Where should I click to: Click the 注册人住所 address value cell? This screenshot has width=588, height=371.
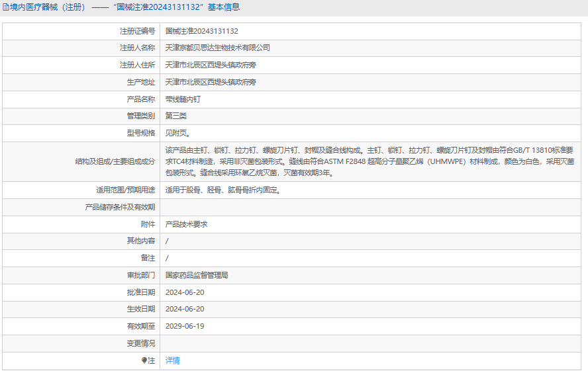click(x=370, y=65)
